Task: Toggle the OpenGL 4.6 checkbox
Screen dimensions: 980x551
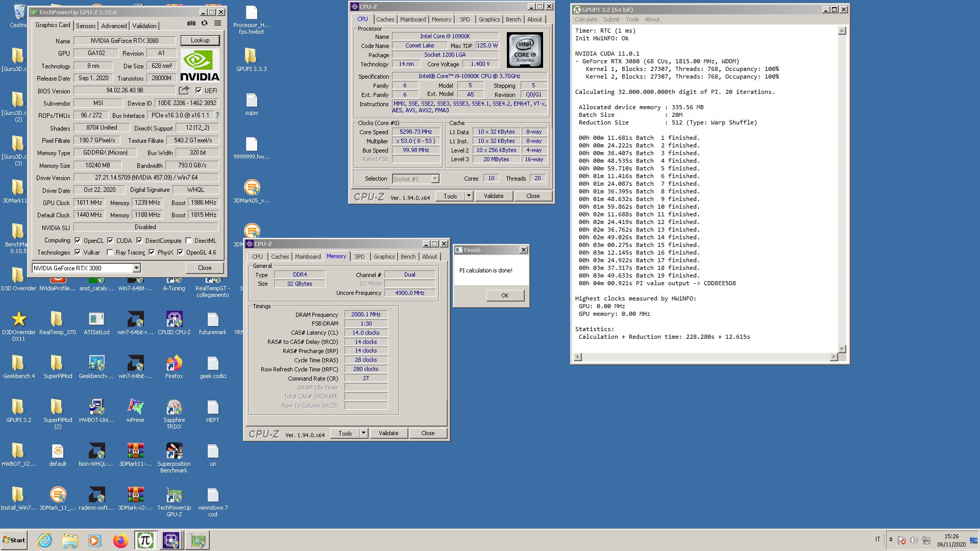Action: click(180, 252)
